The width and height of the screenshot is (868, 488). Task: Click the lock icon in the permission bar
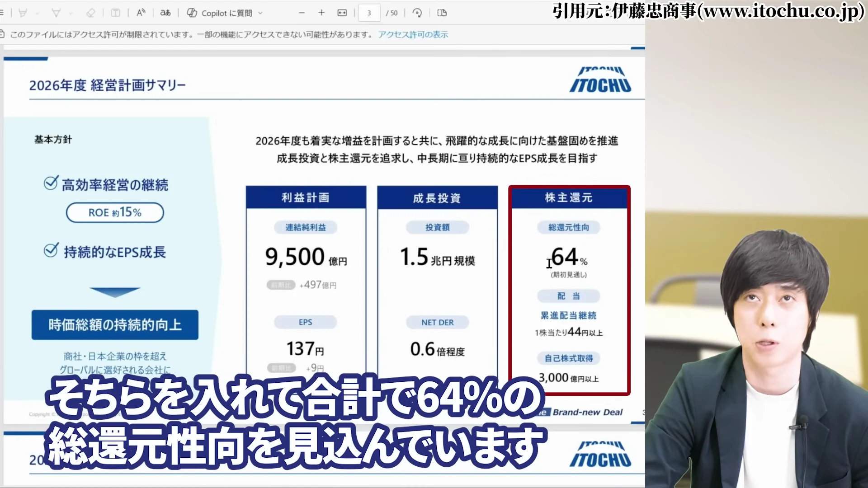coord(2,34)
